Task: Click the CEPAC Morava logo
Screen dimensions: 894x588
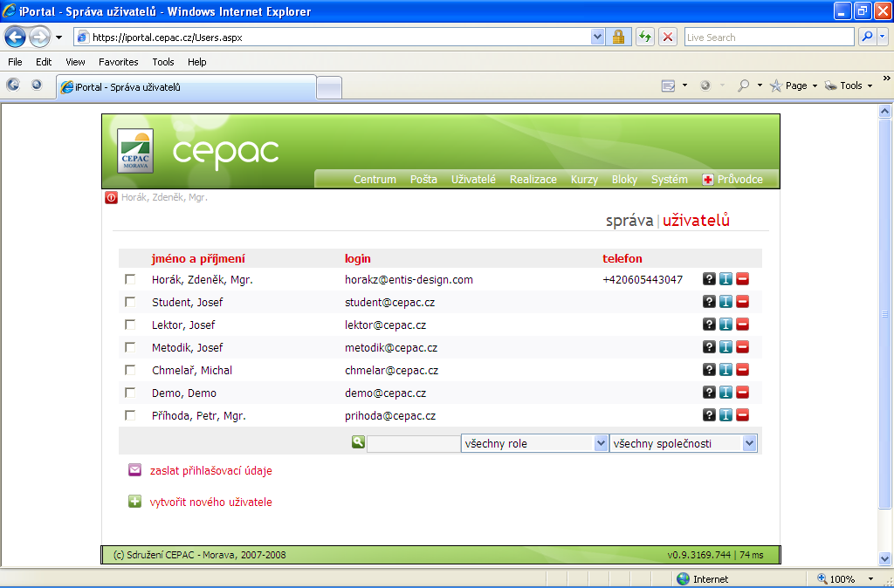Action: [x=135, y=151]
